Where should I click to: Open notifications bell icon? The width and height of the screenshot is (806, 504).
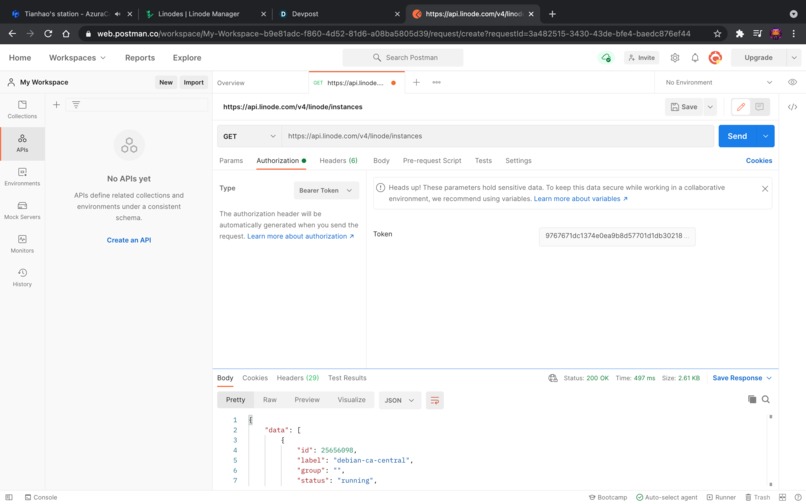click(695, 58)
